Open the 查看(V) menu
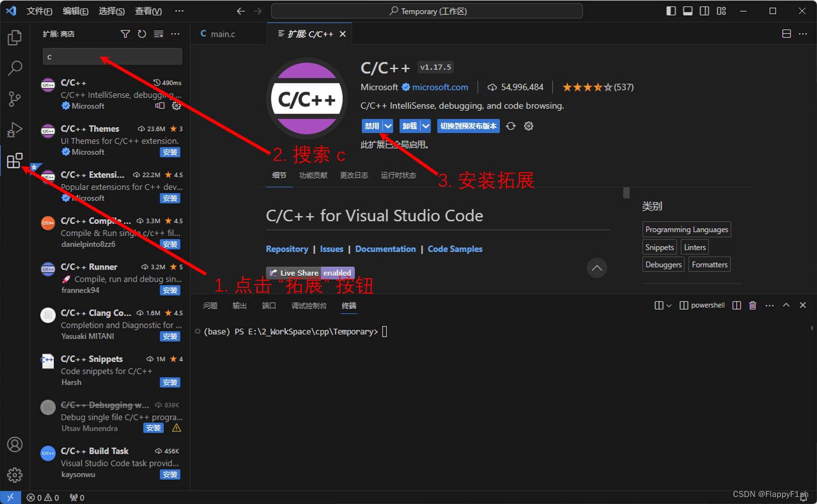The height and width of the screenshot is (504, 817). [149, 11]
